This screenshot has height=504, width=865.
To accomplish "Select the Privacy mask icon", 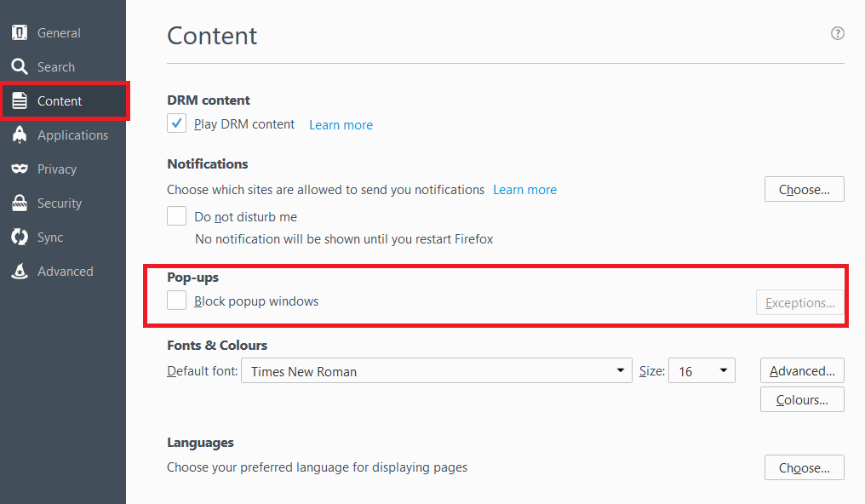I will pos(20,169).
